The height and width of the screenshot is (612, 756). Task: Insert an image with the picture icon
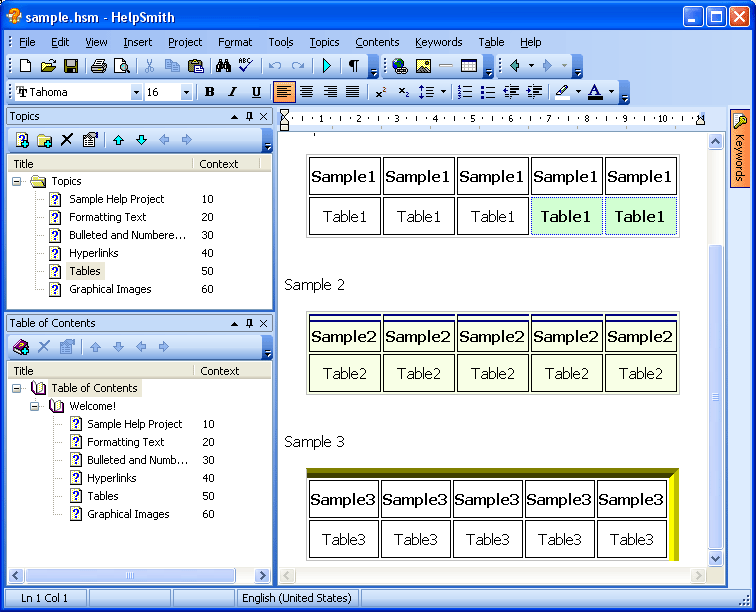tap(423, 66)
